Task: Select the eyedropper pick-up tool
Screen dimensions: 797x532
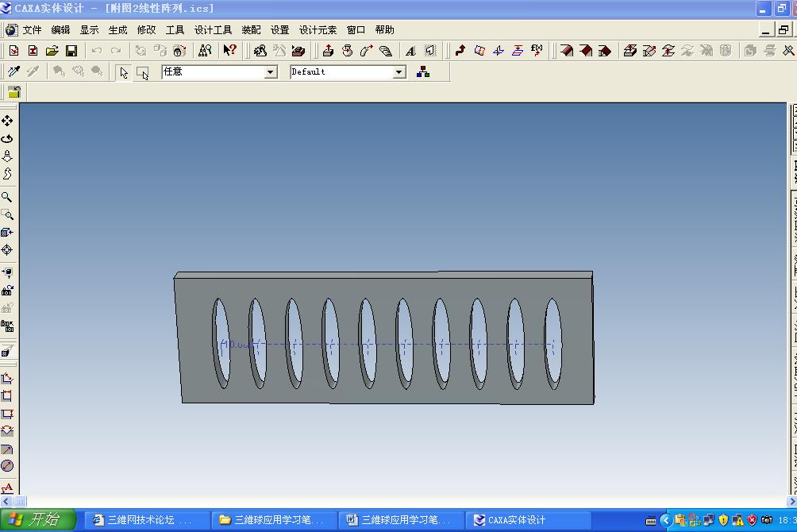Action: pos(13,71)
